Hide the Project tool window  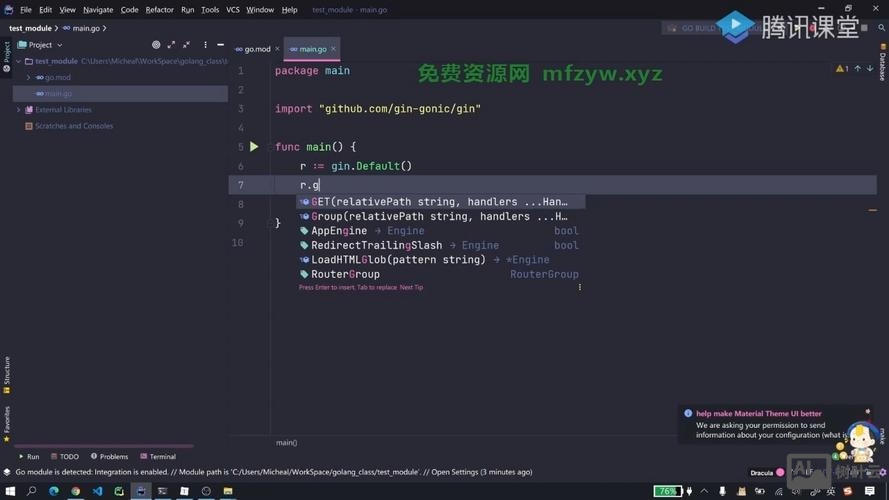click(x=221, y=45)
